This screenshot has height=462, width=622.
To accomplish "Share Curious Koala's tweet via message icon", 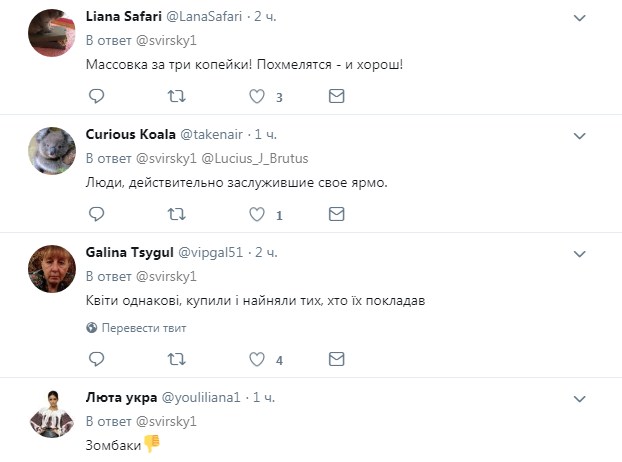I will click(x=337, y=214).
